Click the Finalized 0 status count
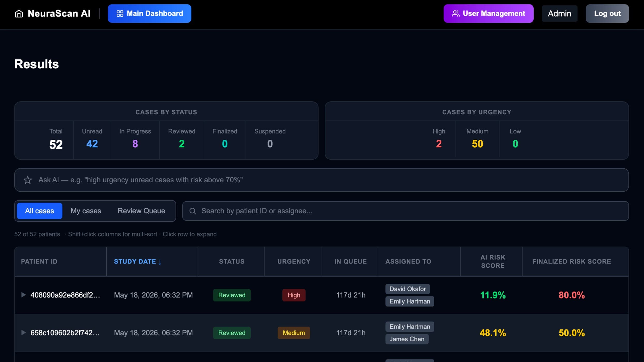 [x=225, y=144]
